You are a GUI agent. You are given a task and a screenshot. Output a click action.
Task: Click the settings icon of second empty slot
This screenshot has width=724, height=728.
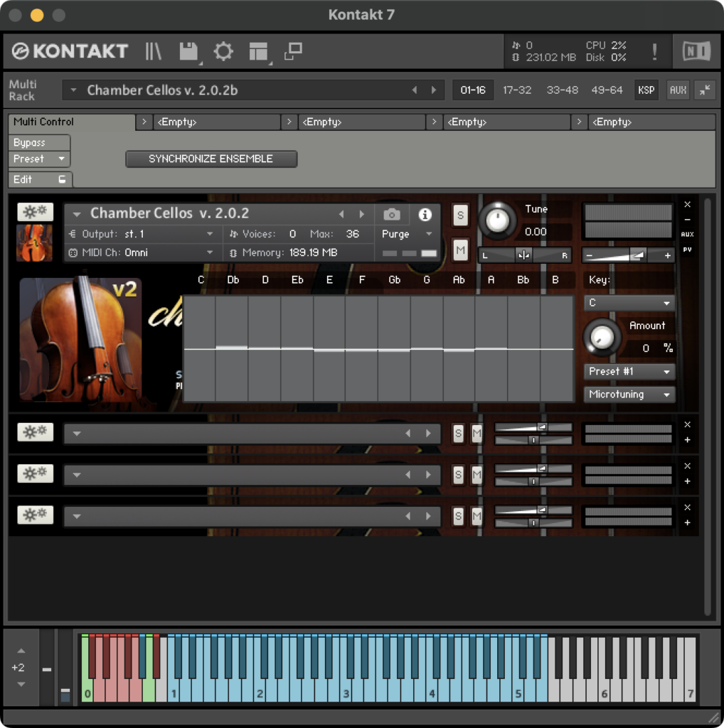point(36,473)
